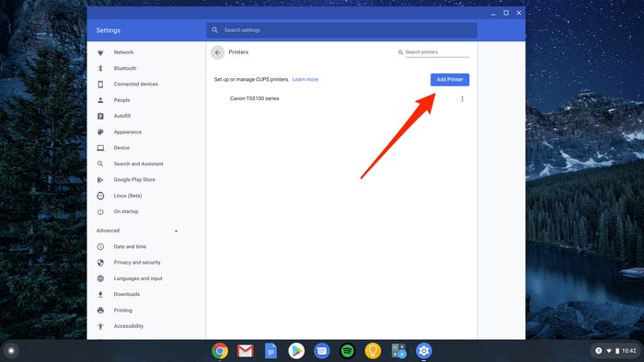The width and height of the screenshot is (644, 362).
Task: Focus the Search settings field
Action: [341, 30]
